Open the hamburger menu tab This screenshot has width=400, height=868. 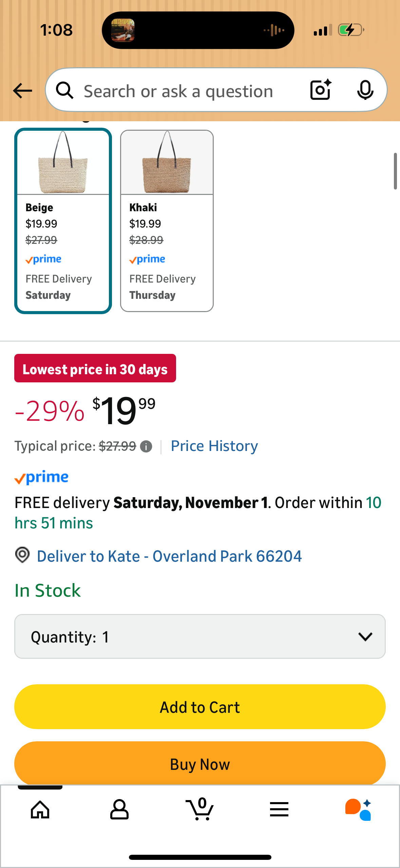[x=279, y=810]
